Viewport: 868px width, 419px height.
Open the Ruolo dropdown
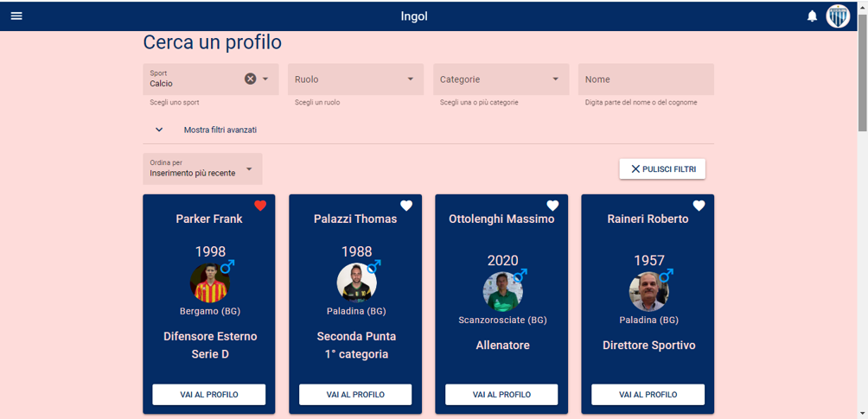coord(355,79)
